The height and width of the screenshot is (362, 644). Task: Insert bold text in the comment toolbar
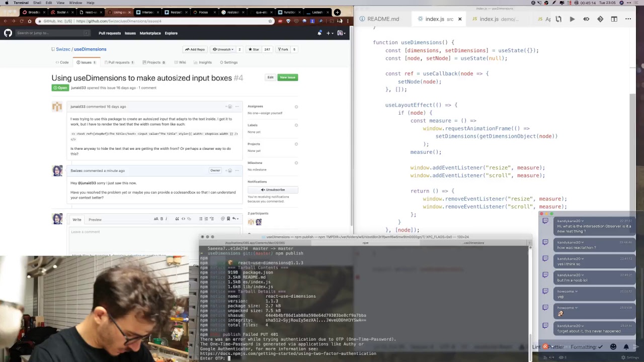pyautogui.click(x=162, y=219)
